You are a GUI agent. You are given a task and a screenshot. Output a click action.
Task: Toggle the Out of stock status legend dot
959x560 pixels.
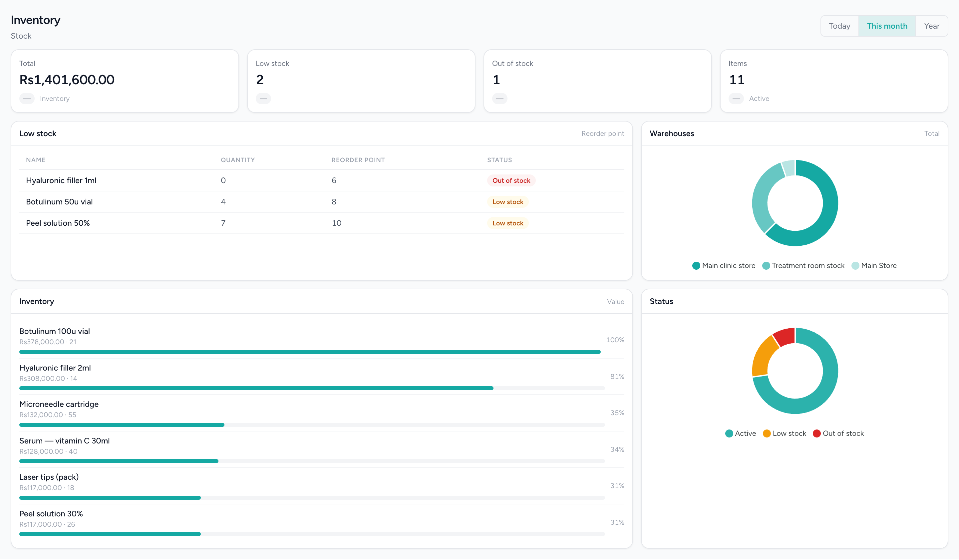coord(817,433)
